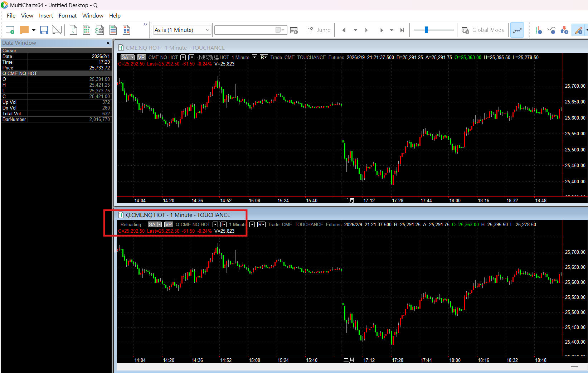Image resolution: width=588 pixels, height=373 pixels.
Task: Open the R dropdown in the bottom chart status line
Action: click(x=261, y=224)
